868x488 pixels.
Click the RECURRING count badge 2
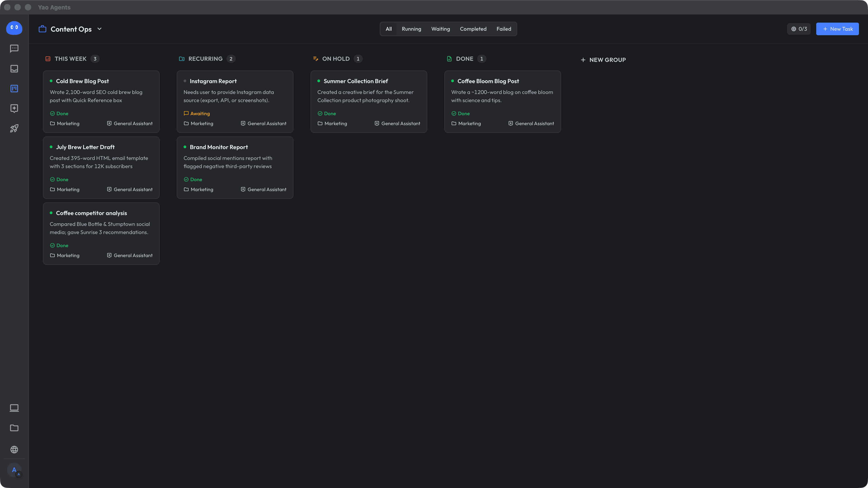tap(231, 59)
